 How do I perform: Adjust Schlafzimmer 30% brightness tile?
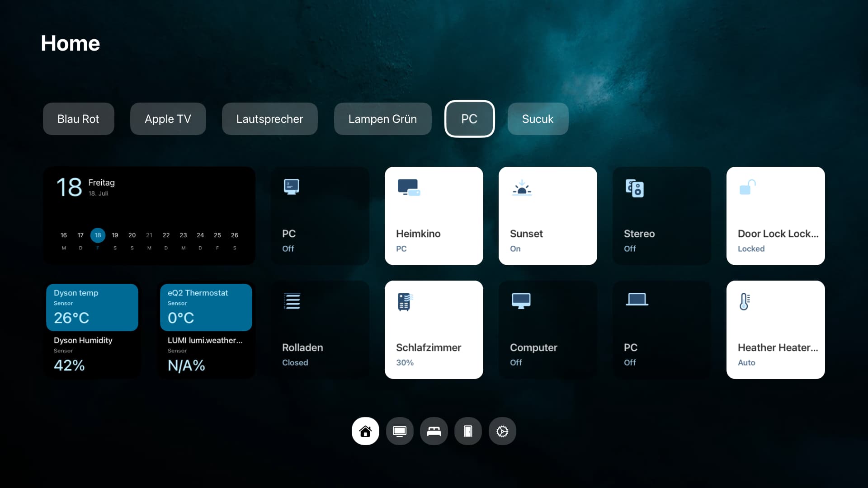coord(434,330)
